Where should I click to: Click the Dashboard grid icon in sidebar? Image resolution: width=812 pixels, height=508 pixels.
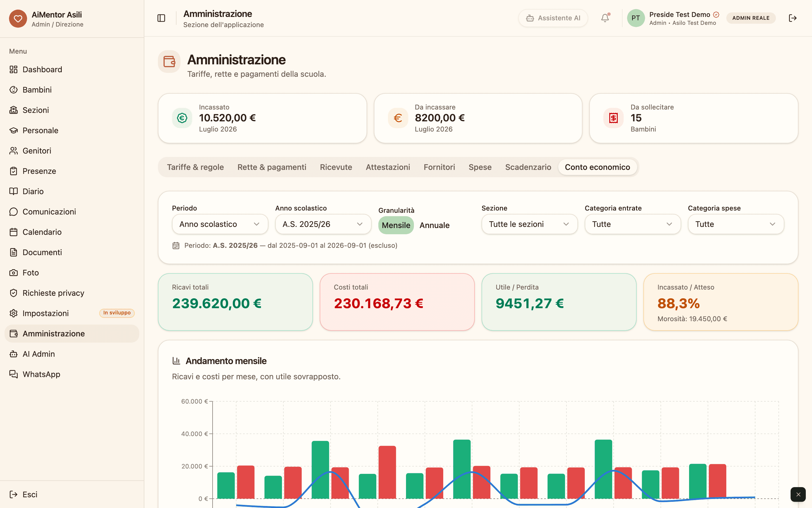pyautogui.click(x=14, y=69)
